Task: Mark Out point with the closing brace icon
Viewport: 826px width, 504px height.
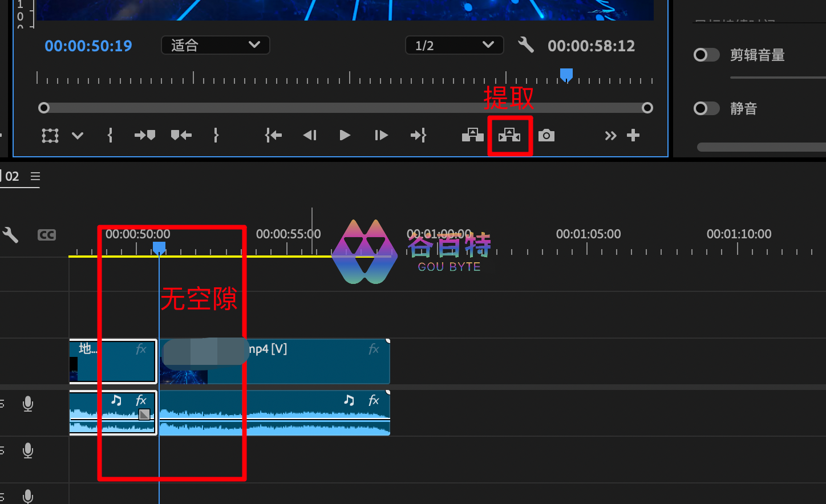Action: coord(216,135)
